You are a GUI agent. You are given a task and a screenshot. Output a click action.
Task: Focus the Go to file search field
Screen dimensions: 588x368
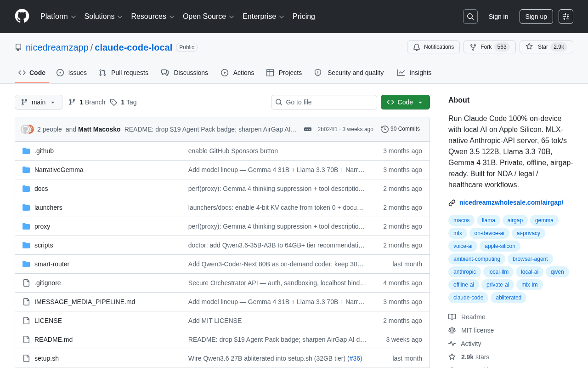point(324,102)
